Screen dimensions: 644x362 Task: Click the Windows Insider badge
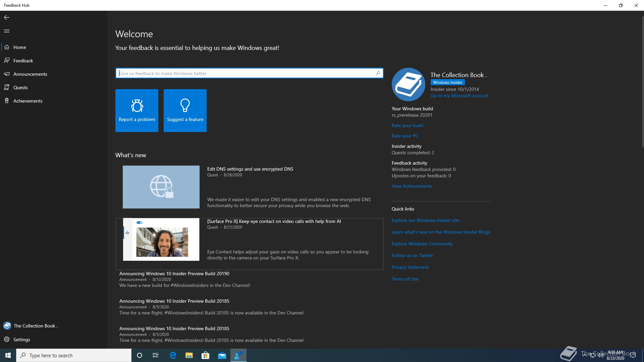click(447, 82)
